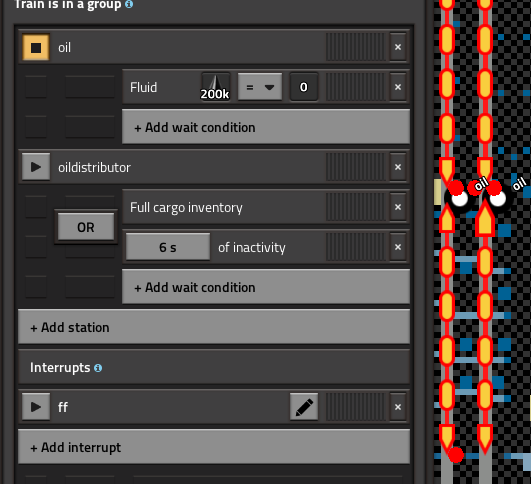Show info tooltip next to Interrupts
Image resolution: width=531 pixels, height=484 pixels.
[98, 368]
